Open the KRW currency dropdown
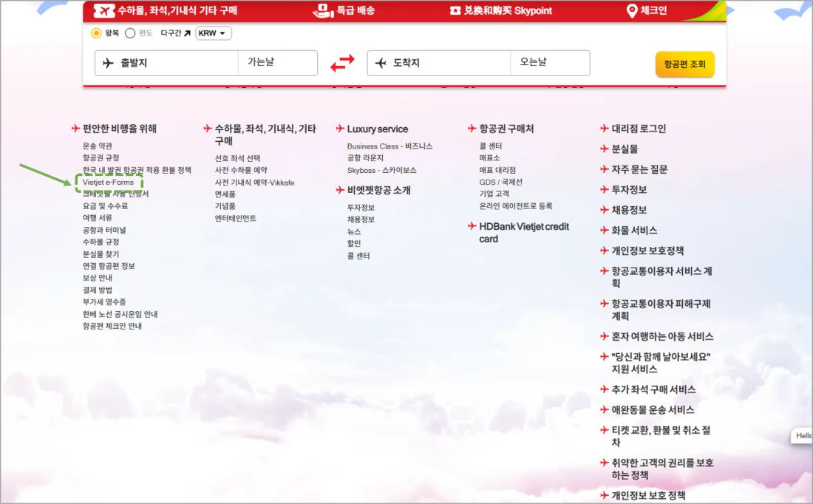This screenshot has width=813, height=504. coord(214,33)
